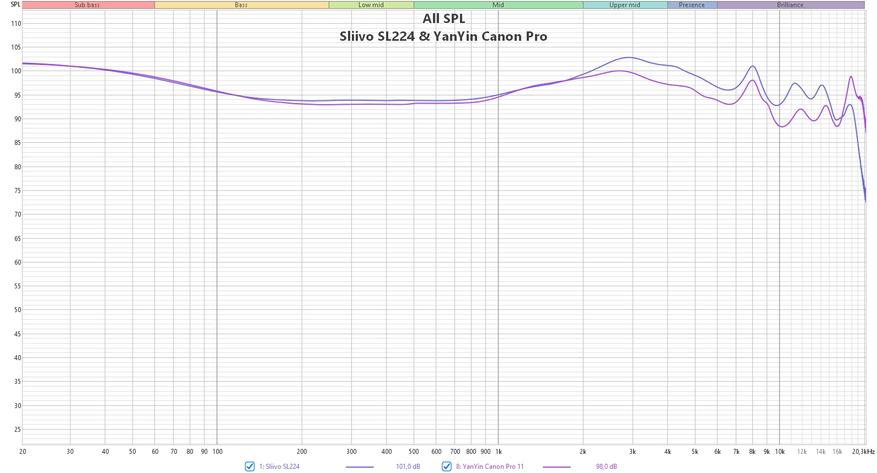Click the 98,0 dB legend value
The width and height of the screenshot is (877, 473).
606,466
